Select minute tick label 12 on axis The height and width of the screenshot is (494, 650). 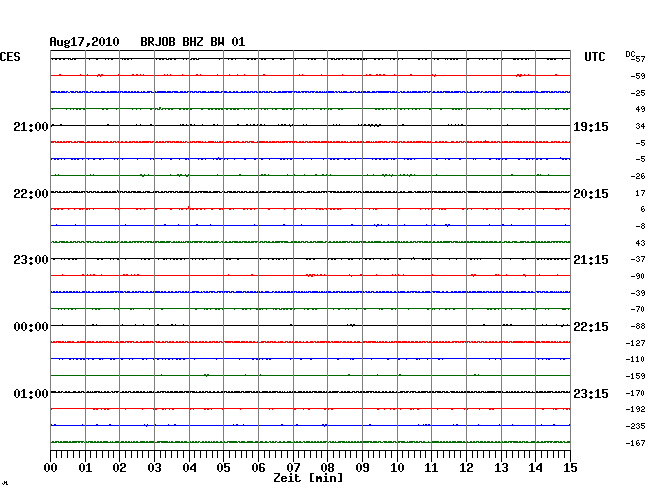point(466,468)
